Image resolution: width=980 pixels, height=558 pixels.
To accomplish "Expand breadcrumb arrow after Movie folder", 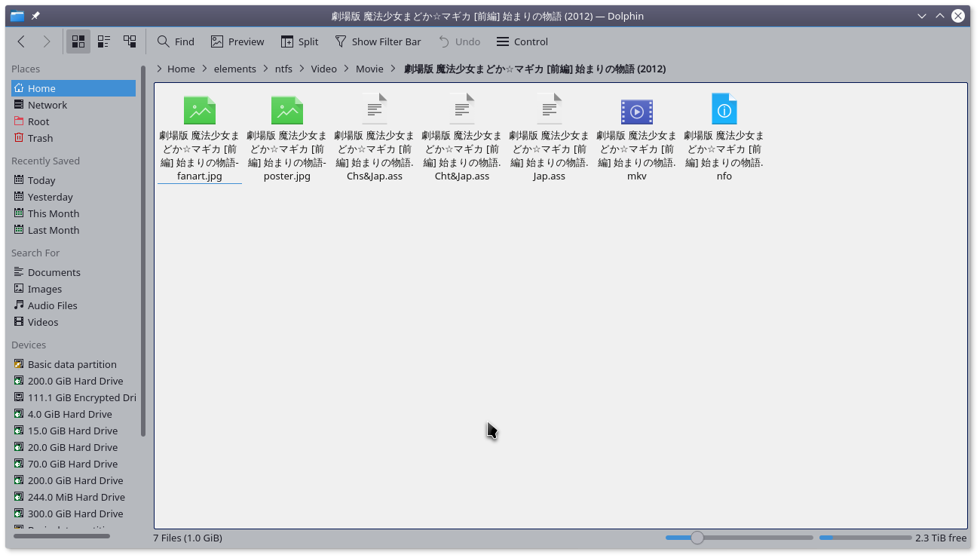I will 394,69.
